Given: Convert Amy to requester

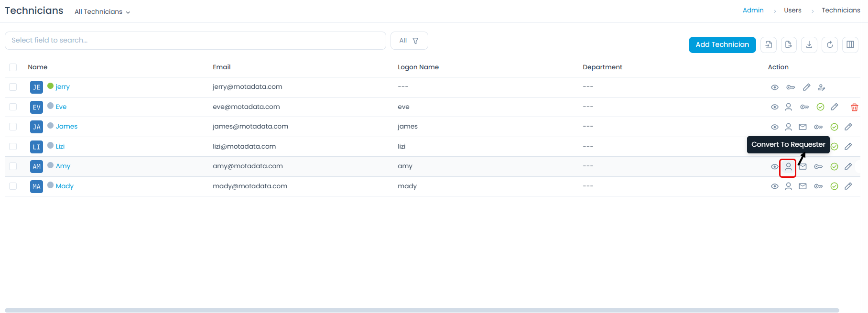Looking at the screenshot, I should (789, 167).
